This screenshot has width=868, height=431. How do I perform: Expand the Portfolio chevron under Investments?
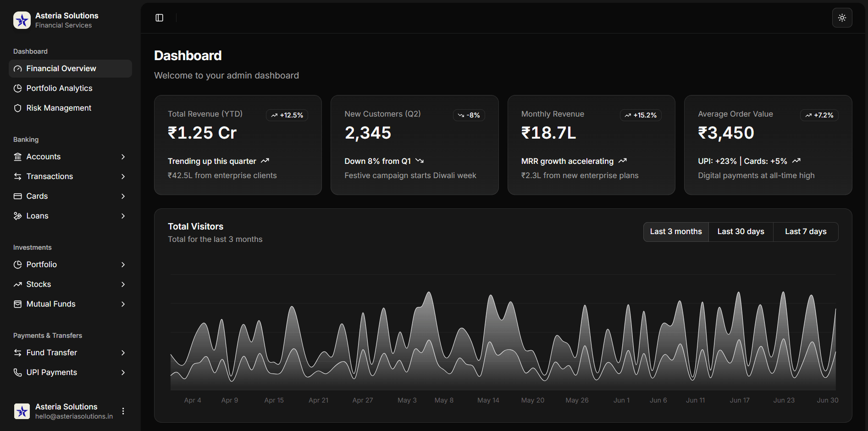pyautogui.click(x=123, y=265)
